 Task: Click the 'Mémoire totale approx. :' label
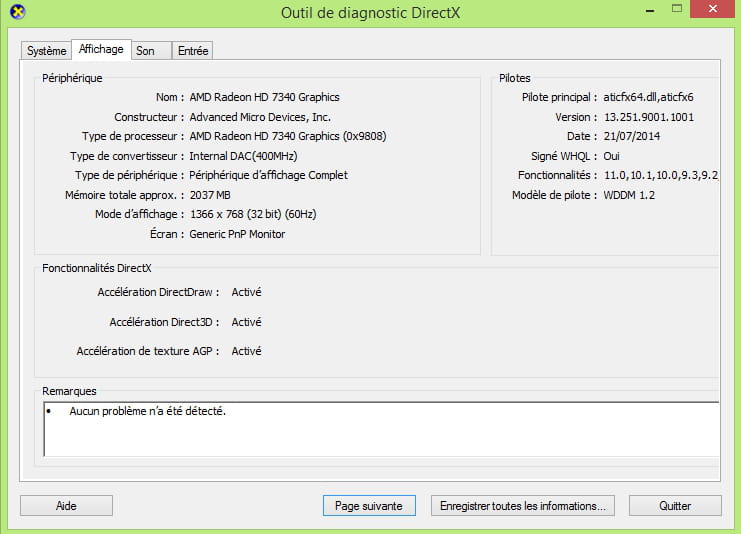(x=125, y=195)
